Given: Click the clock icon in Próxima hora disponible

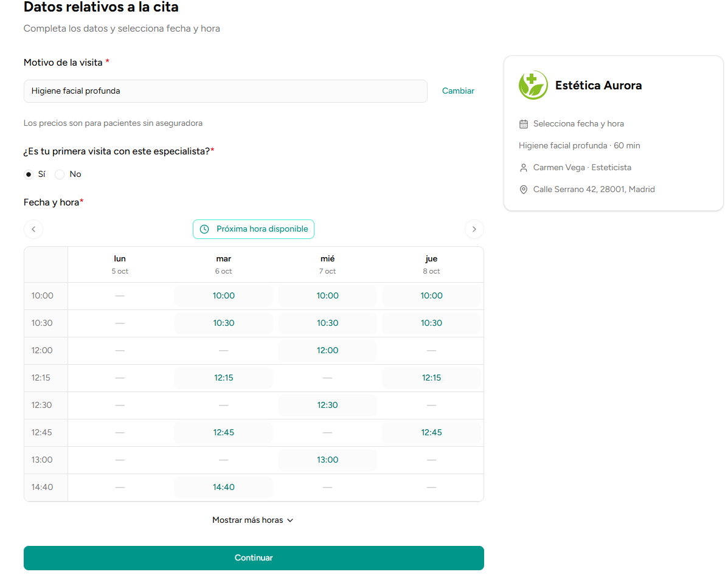Looking at the screenshot, I should [204, 229].
